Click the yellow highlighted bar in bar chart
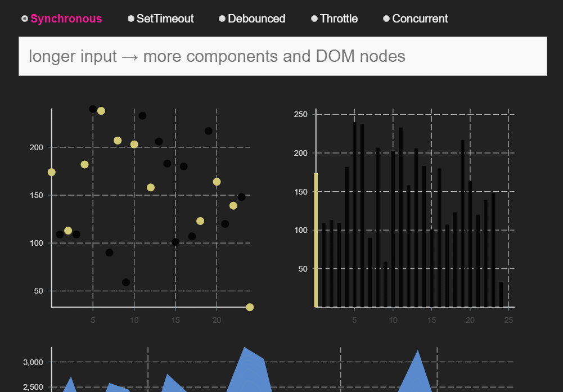 (316, 240)
